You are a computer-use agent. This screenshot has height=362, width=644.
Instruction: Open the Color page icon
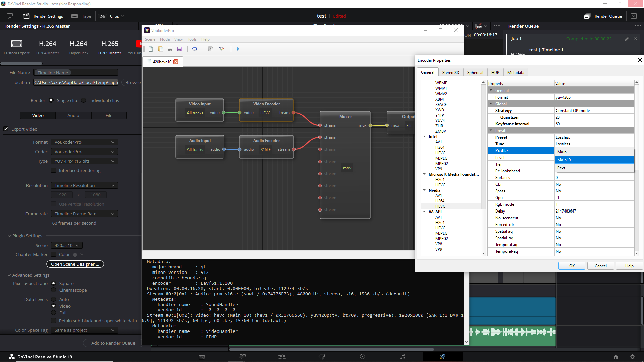(x=362, y=357)
